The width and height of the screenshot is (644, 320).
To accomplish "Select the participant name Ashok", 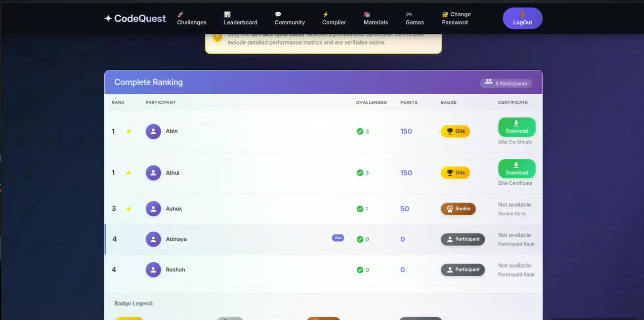I will (174, 209).
